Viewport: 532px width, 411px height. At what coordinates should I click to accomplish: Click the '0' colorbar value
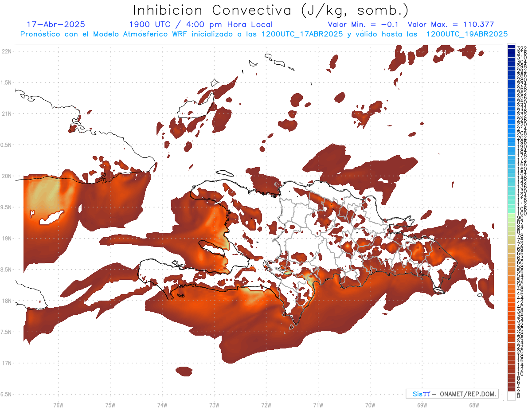pyautogui.click(x=519, y=396)
